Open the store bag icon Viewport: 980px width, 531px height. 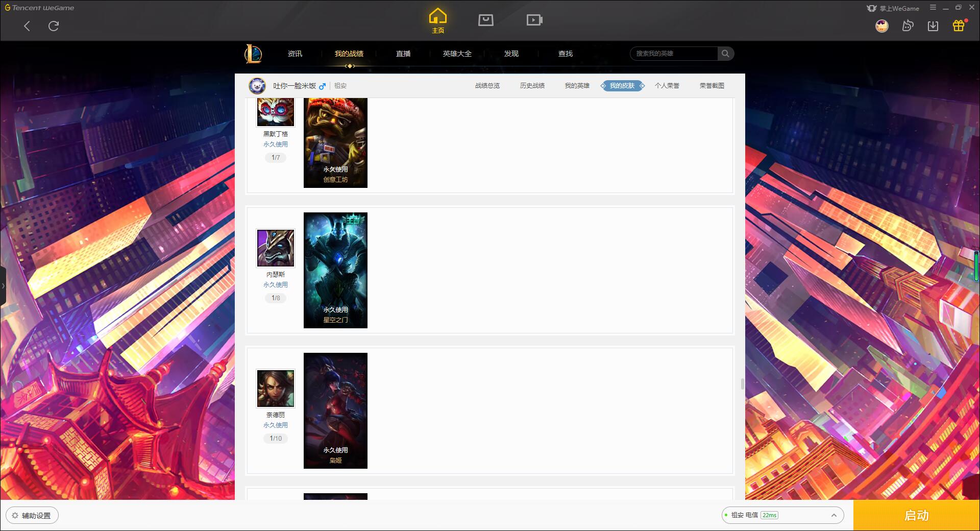[x=485, y=20]
